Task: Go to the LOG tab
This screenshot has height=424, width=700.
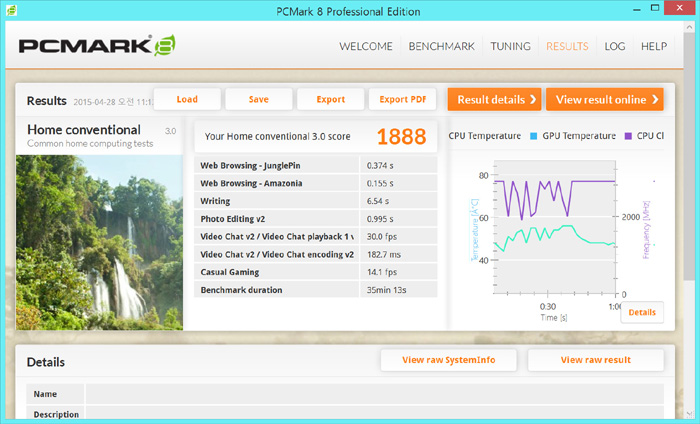Action: [615, 46]
